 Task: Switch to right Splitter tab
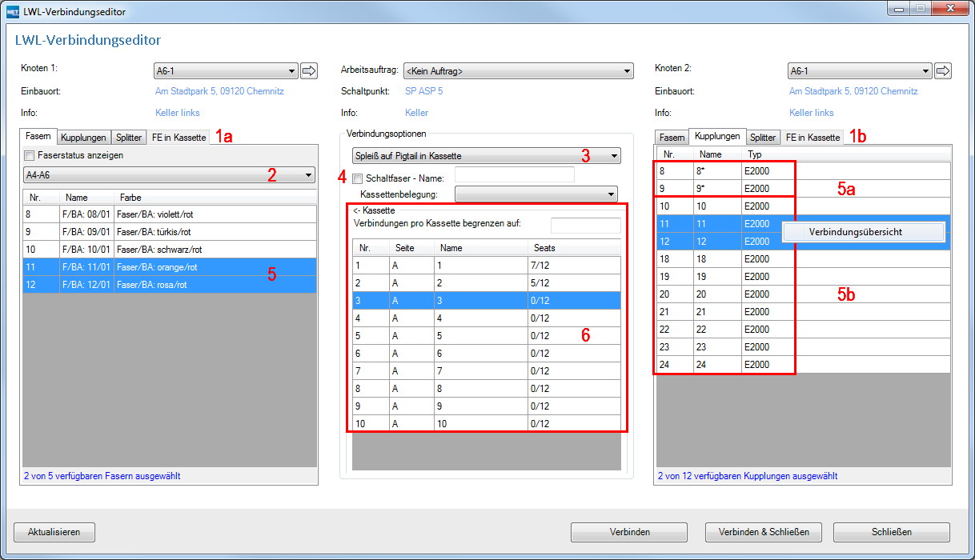coord(763,138)
